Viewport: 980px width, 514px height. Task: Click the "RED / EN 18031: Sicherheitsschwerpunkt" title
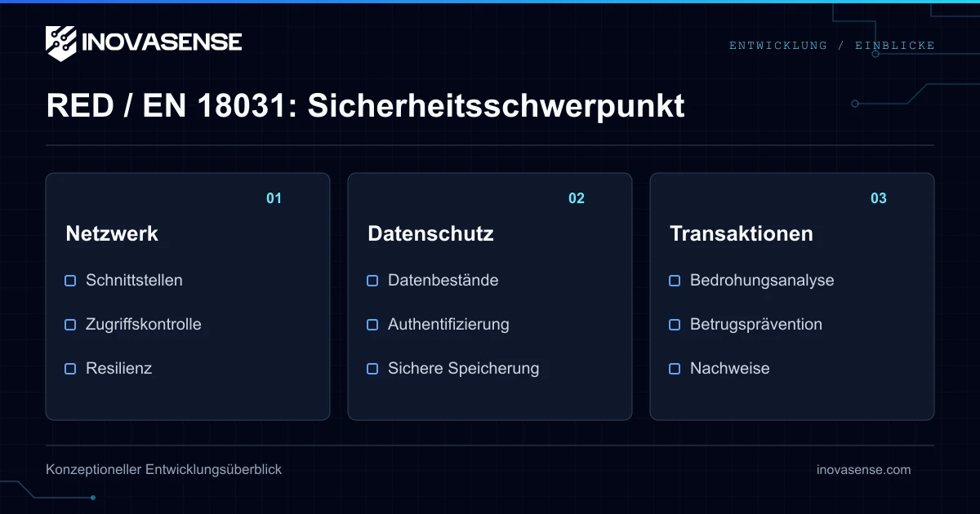[365, 106]
